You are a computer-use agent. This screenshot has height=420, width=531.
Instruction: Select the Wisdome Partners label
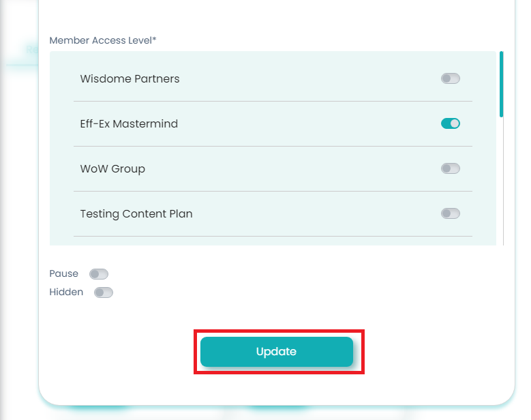tap(130, 79)
